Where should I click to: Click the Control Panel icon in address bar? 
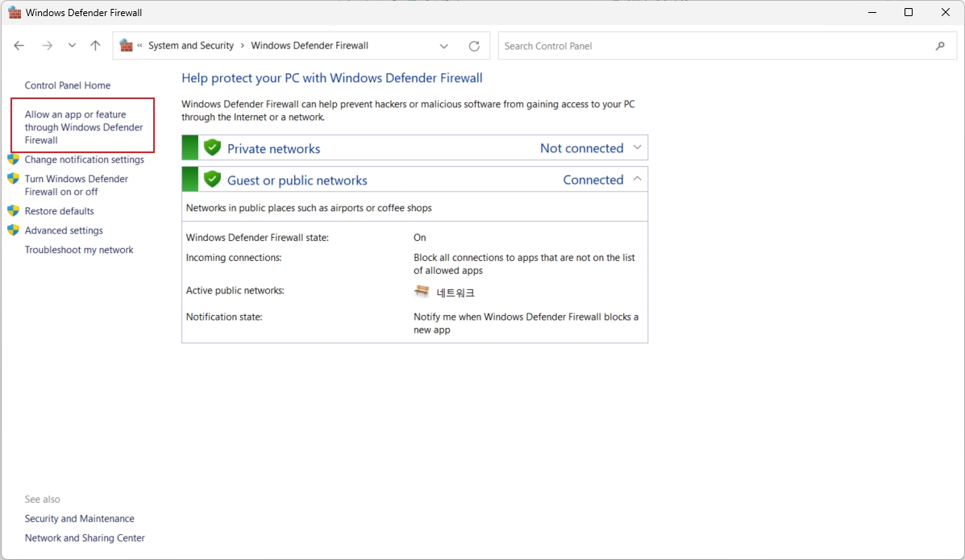coord(126,46)
